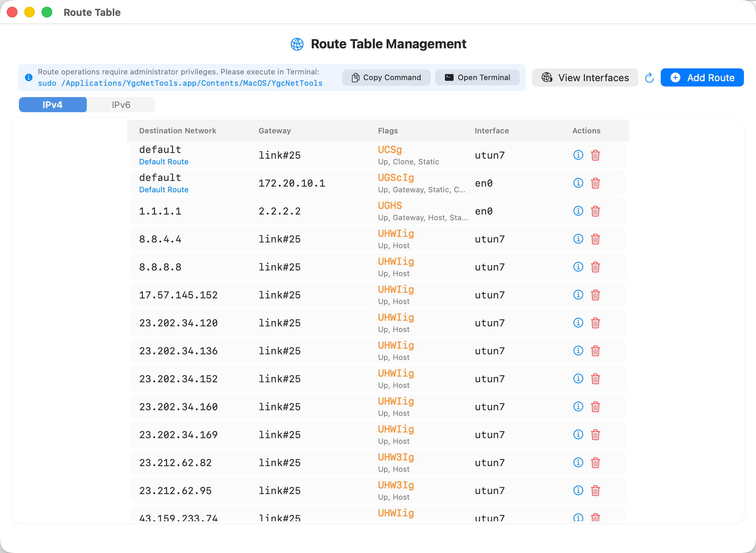
Task: Launch Open Terminal button
Action: (477, 77)
